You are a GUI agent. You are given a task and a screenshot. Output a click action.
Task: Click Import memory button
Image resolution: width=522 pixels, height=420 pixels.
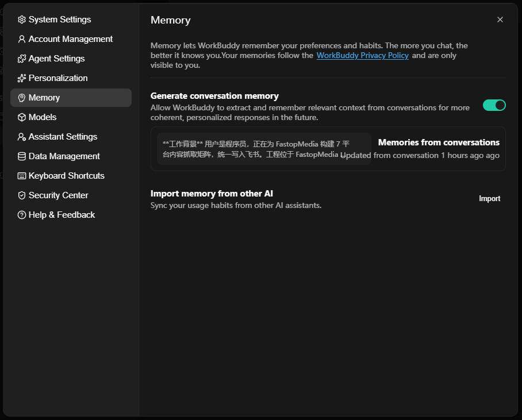489,199
